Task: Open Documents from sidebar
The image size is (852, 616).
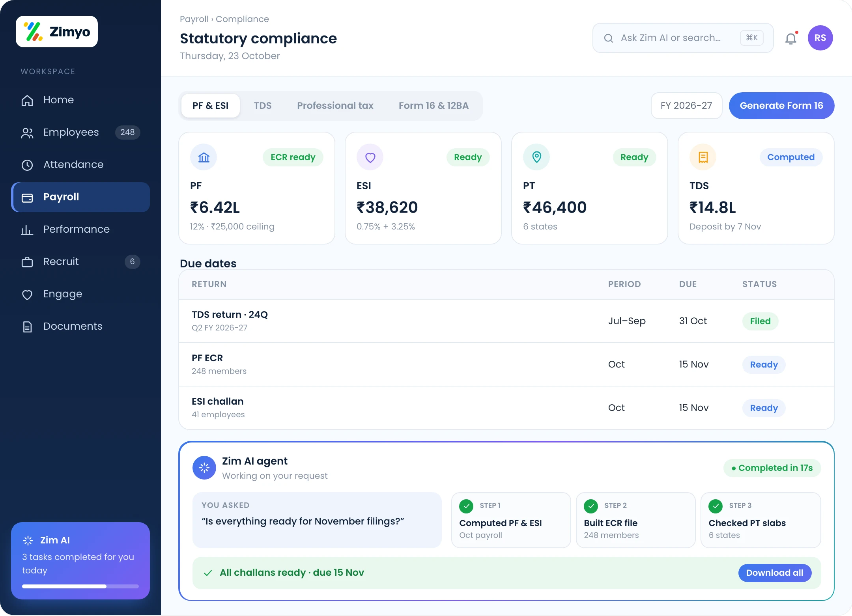Action: [80, 326]
